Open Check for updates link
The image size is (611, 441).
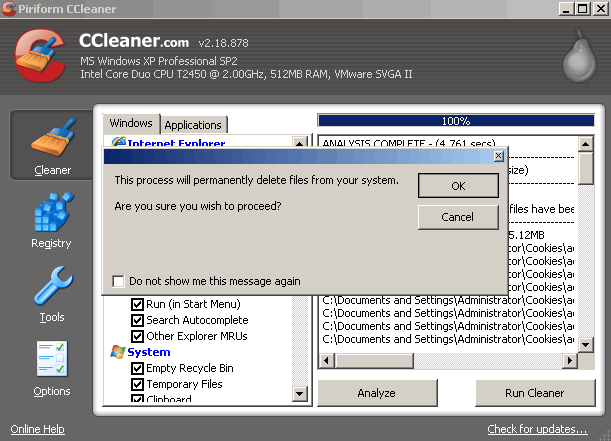[537, 429]
